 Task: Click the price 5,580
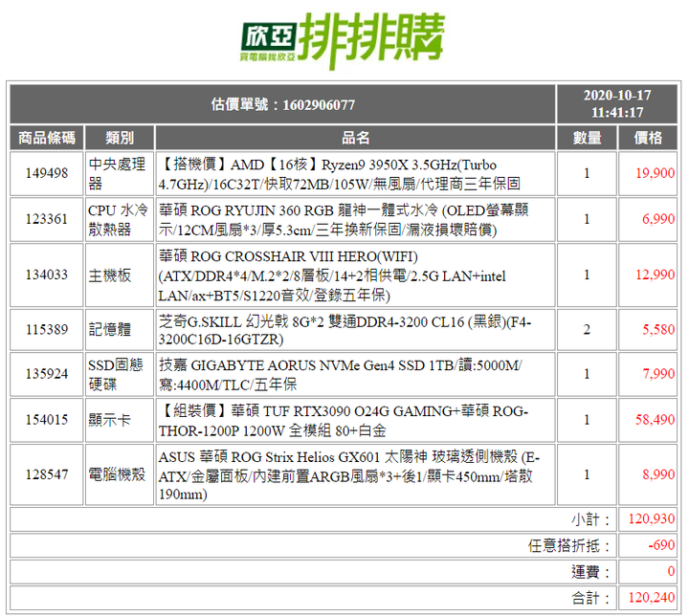click(658, 330)
